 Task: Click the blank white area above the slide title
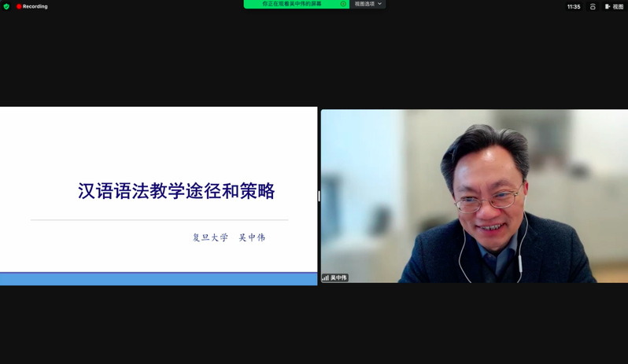coord(158,142)
